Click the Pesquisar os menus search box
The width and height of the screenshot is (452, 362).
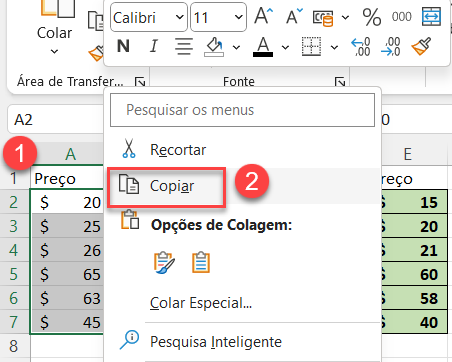242,110
